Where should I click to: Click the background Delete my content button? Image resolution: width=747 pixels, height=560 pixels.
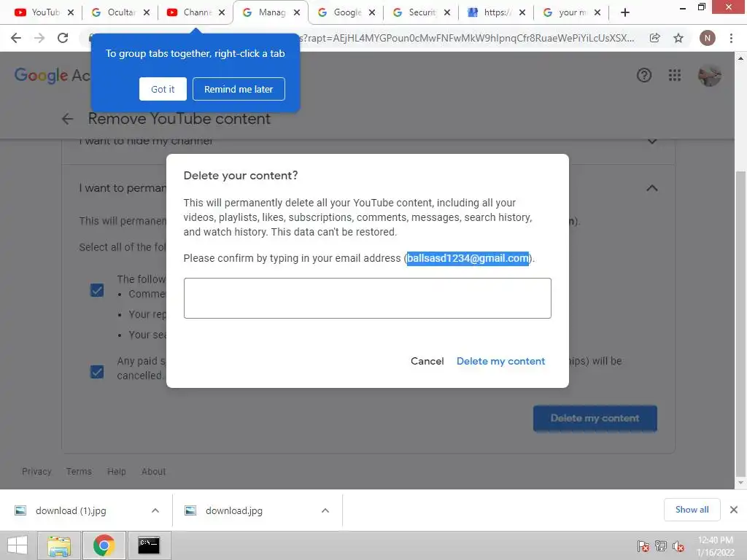(595, 418)
